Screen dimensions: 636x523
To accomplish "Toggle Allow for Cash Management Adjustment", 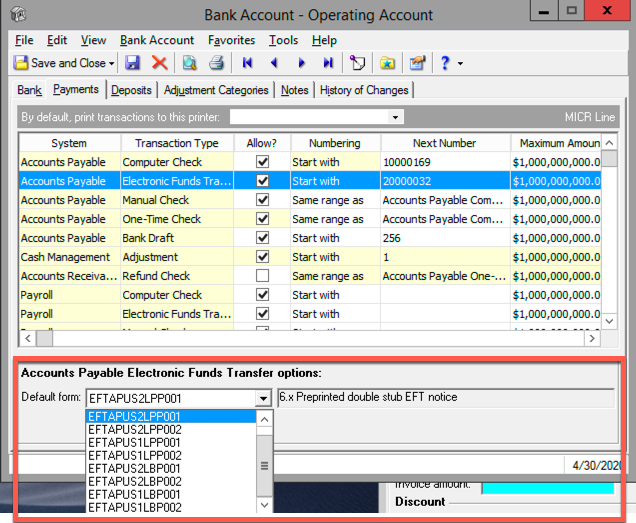I will pyautogui.click(x=263, y=256).
